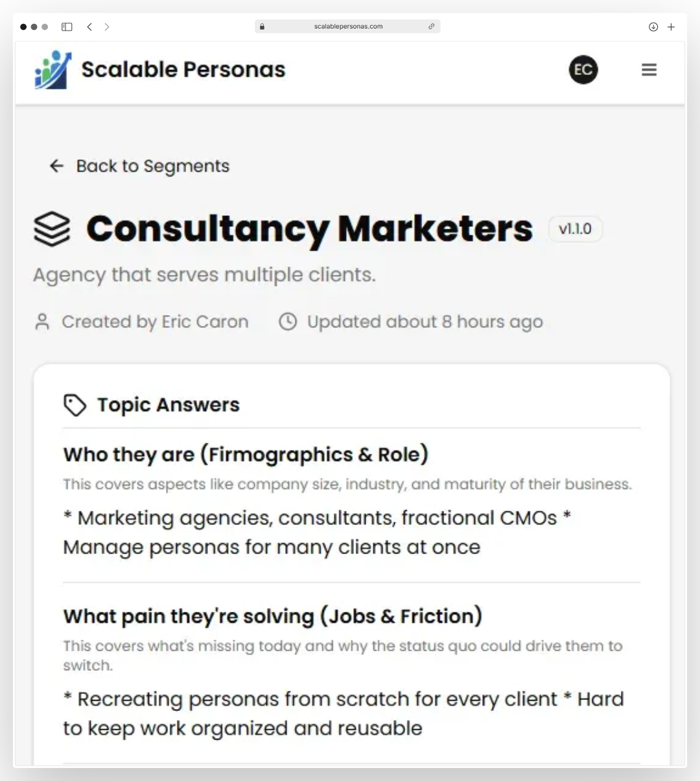Click the yellow minimize traffic light
The width and height of the screenshot is (700, 781).
coord(34,27)
